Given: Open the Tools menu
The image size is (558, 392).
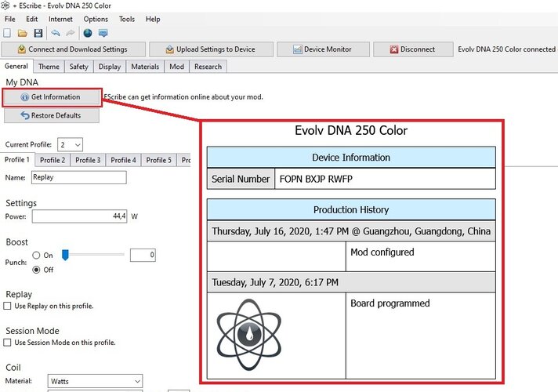Looking at the screenshot, I should [127, 19].
